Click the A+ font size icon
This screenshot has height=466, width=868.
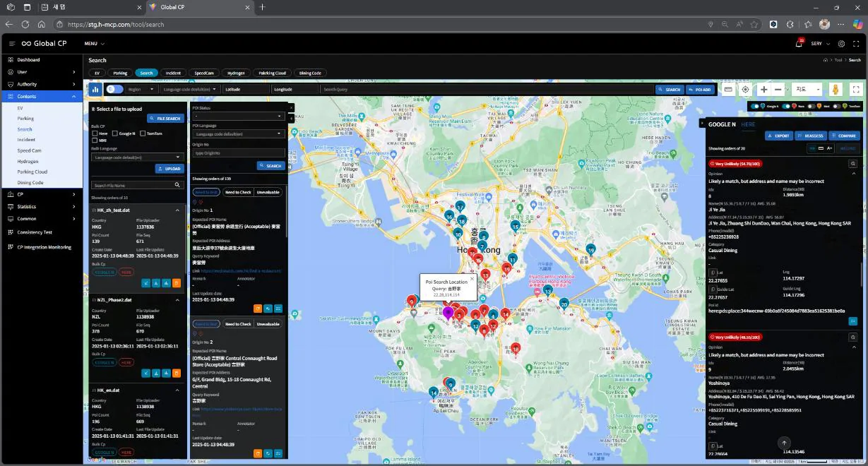[x=829, y=148]
